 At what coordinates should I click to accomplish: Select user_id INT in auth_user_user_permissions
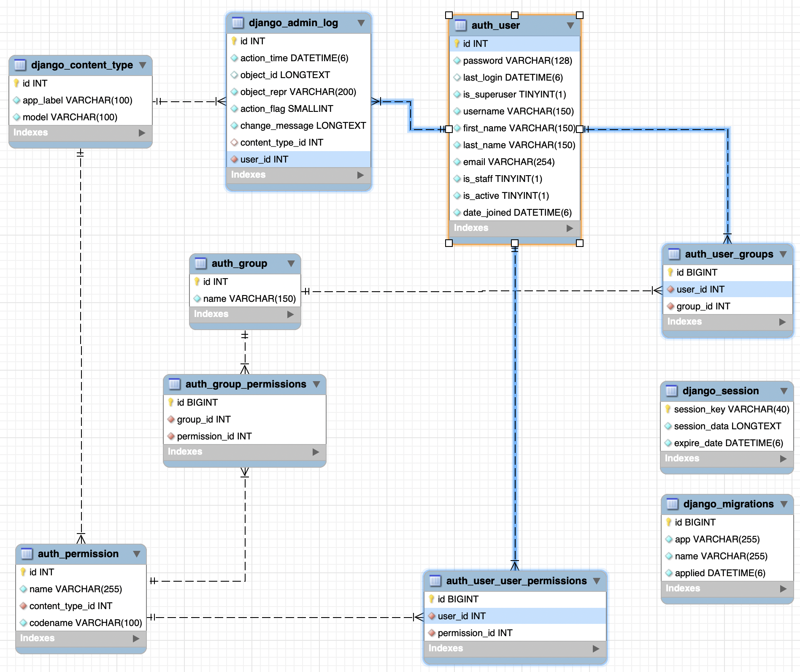coord(515,616)
